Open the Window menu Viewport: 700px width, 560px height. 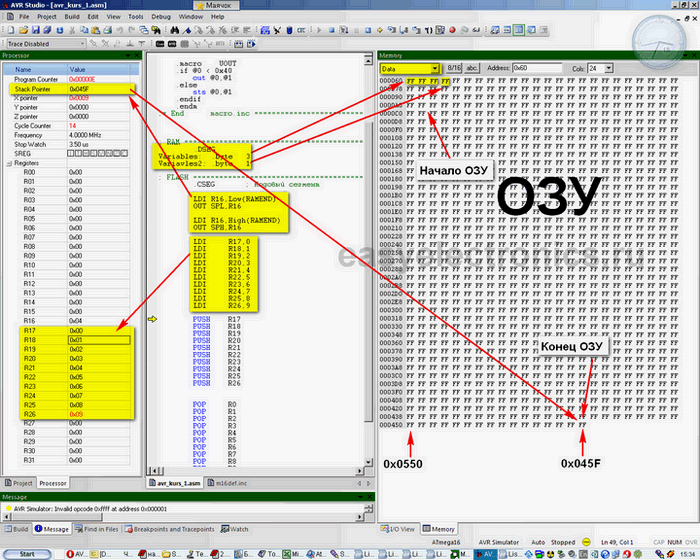191,17
